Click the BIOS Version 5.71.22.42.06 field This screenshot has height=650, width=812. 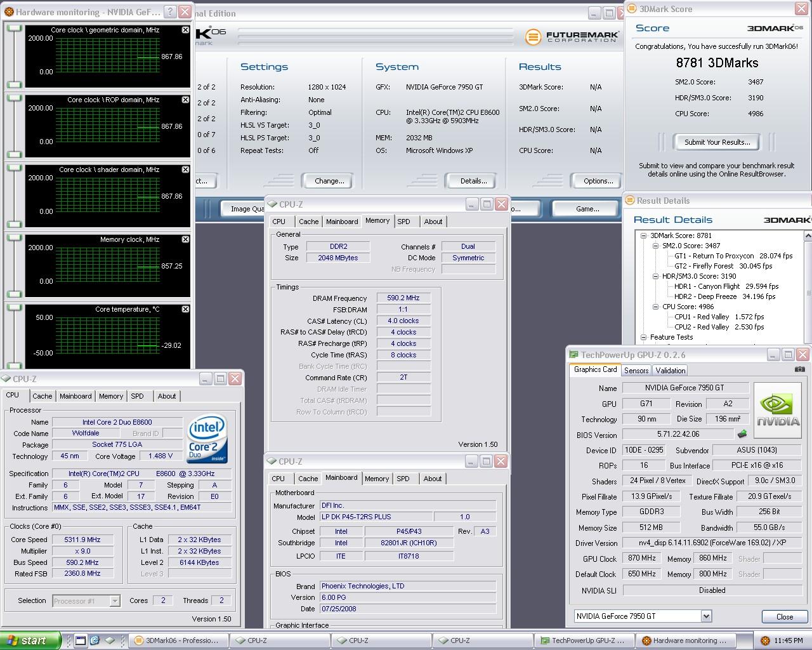click(678, 435)
